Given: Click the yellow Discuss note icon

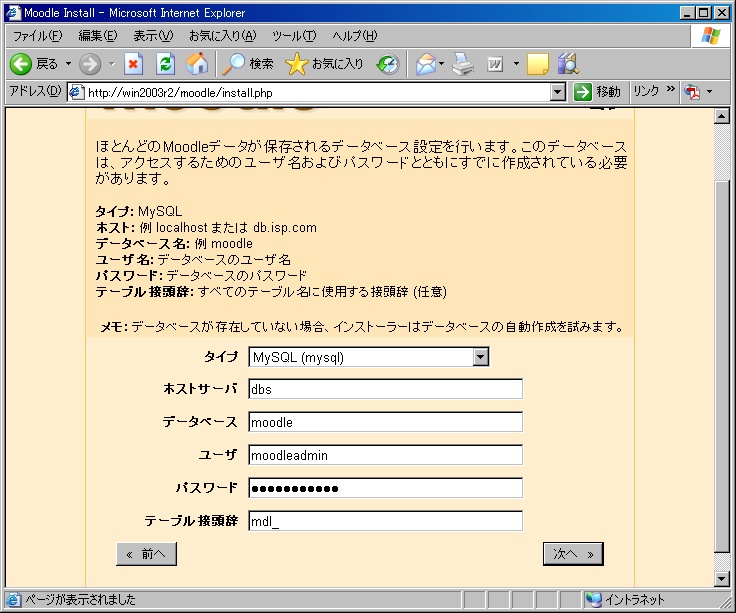Looking at the screenshot, I should 537,64.
